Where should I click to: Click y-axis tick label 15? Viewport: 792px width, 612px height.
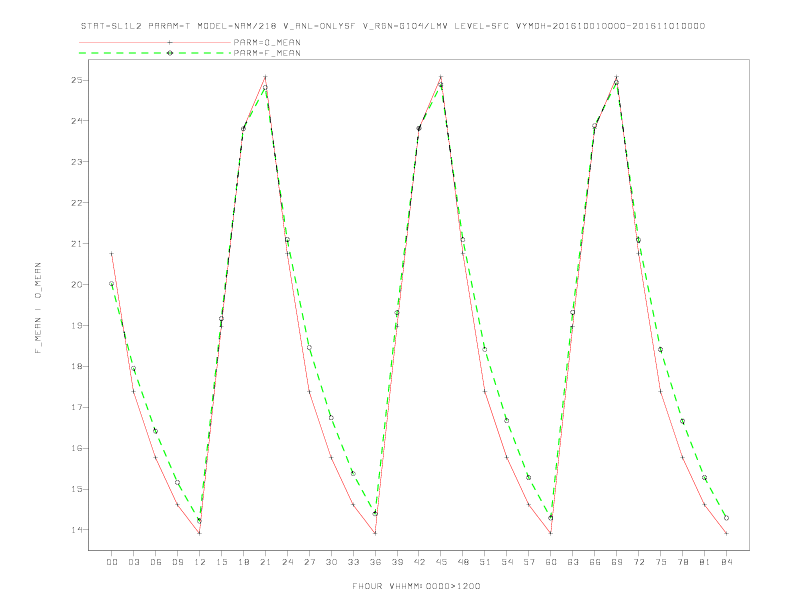pos(76,489)
